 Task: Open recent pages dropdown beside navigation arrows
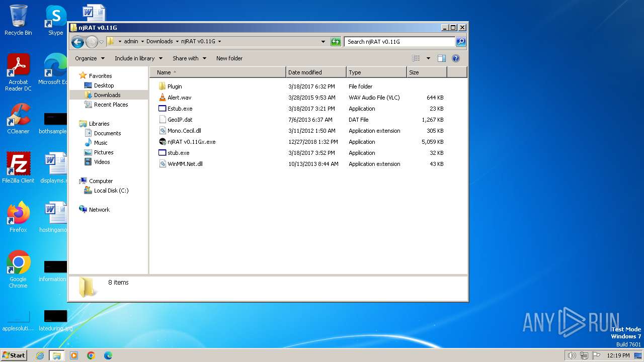coord(102,42)
